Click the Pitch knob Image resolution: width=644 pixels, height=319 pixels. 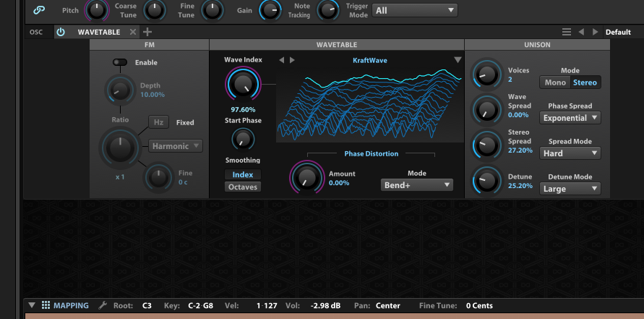click(97, 10)
